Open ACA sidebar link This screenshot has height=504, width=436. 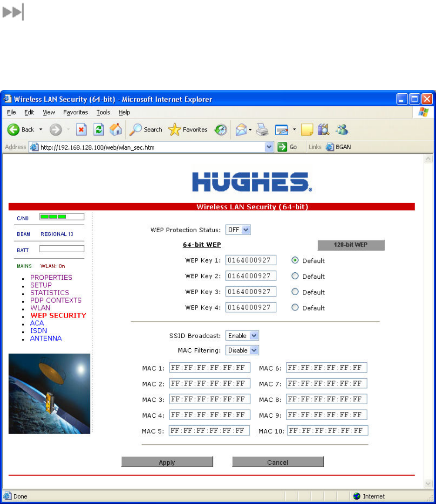tap(37, 323)
